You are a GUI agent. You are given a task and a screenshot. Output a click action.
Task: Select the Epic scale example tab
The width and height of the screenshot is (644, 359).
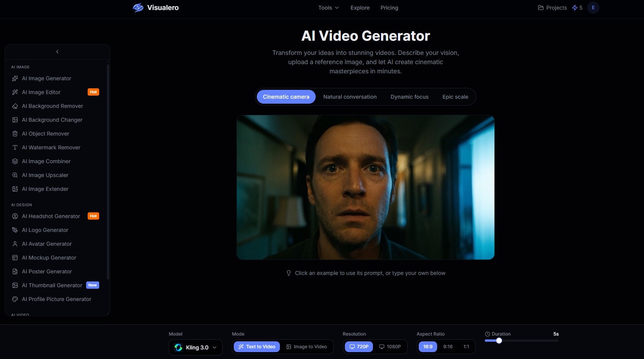pos(455,97)
